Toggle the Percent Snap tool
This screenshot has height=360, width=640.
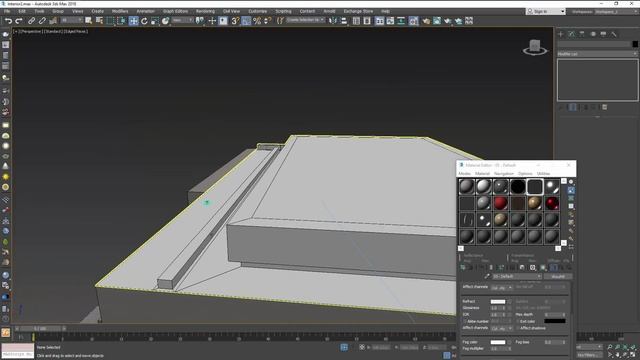[x=257, y=21]
